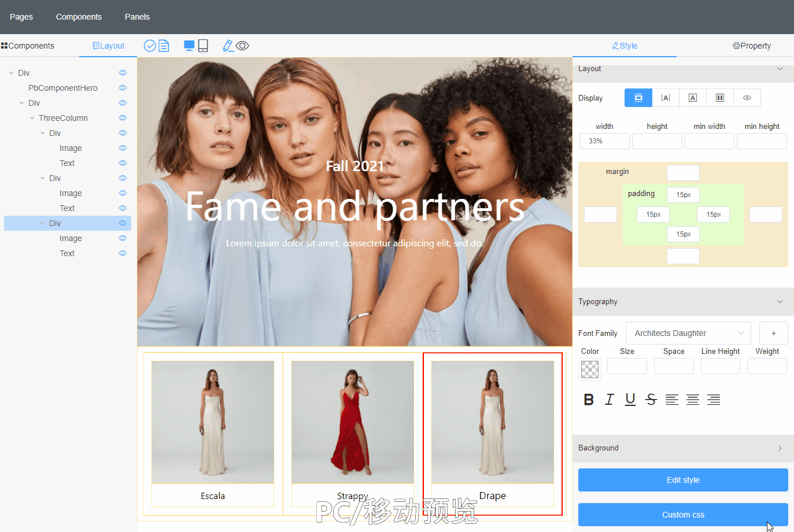Collapse the Div above ThreeColumn
The width and height of the screenshot is (794, 532).
21,103
